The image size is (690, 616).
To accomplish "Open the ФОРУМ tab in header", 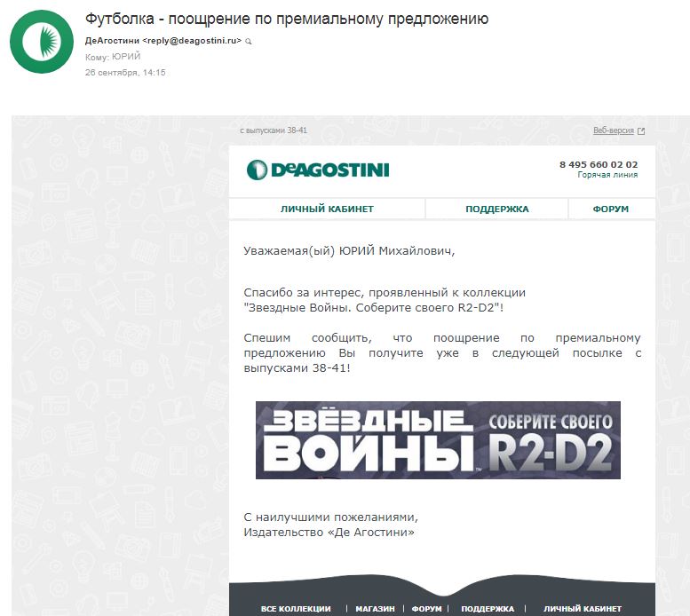I will point(611,209).
